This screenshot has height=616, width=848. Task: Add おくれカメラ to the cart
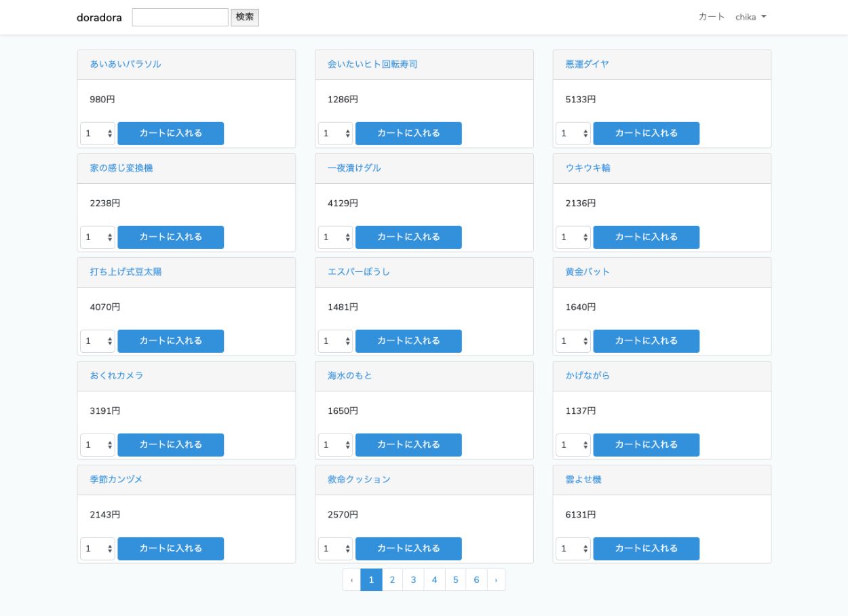point(170,445)
